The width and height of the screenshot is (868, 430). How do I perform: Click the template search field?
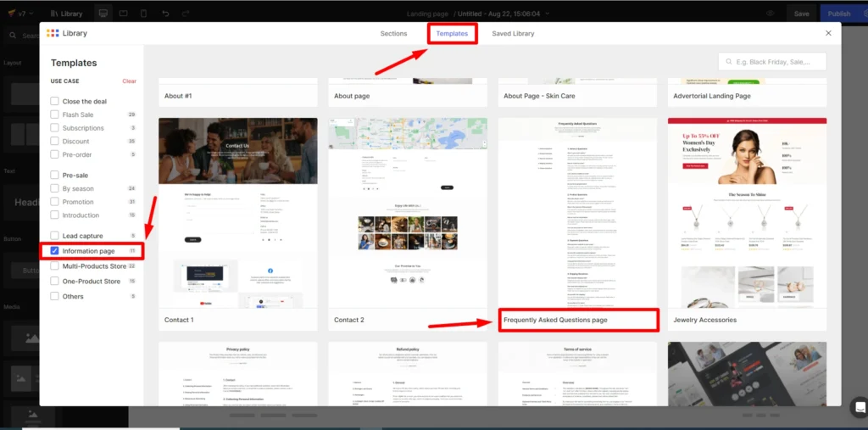point(772,62)
